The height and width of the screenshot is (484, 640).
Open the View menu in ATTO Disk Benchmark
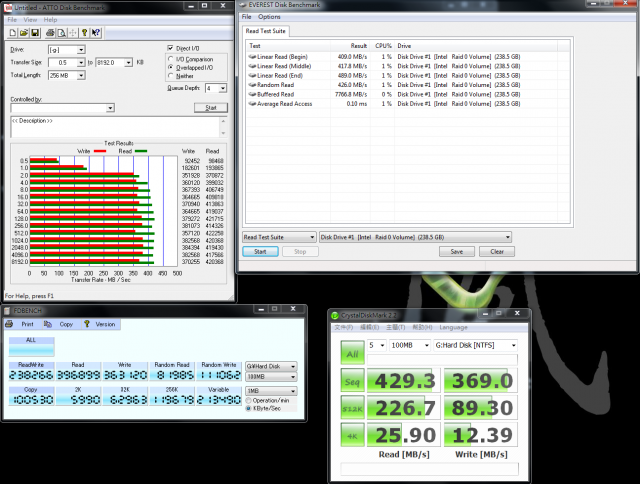(x=30, y=20)
